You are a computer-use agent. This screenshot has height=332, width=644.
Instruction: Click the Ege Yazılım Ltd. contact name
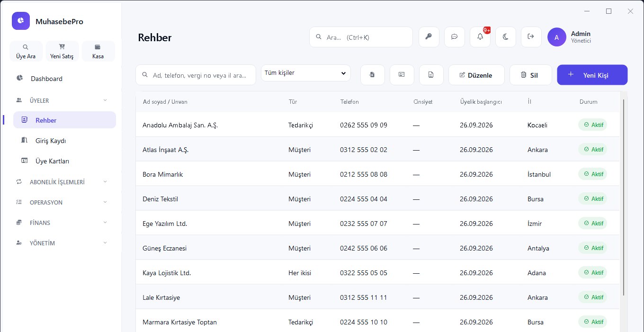(x=165, y=224)
